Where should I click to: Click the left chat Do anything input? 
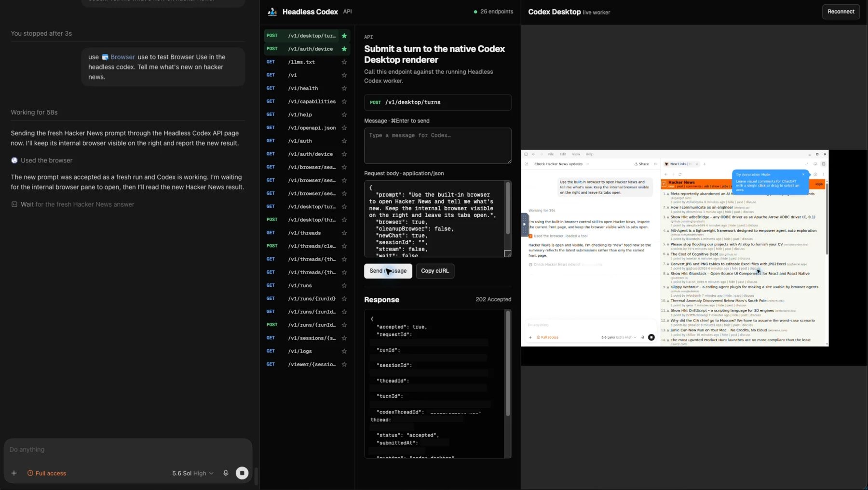point(128,450)
